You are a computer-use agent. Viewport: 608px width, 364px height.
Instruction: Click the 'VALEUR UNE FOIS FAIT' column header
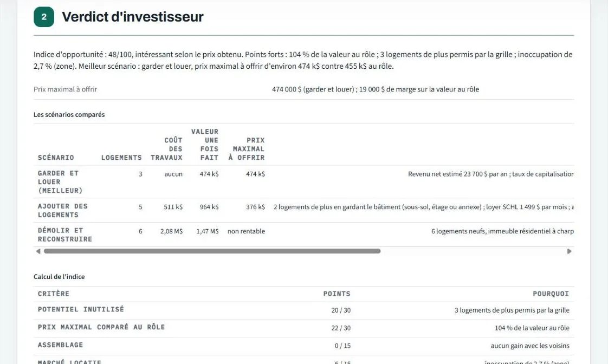[x=205, y=144]
